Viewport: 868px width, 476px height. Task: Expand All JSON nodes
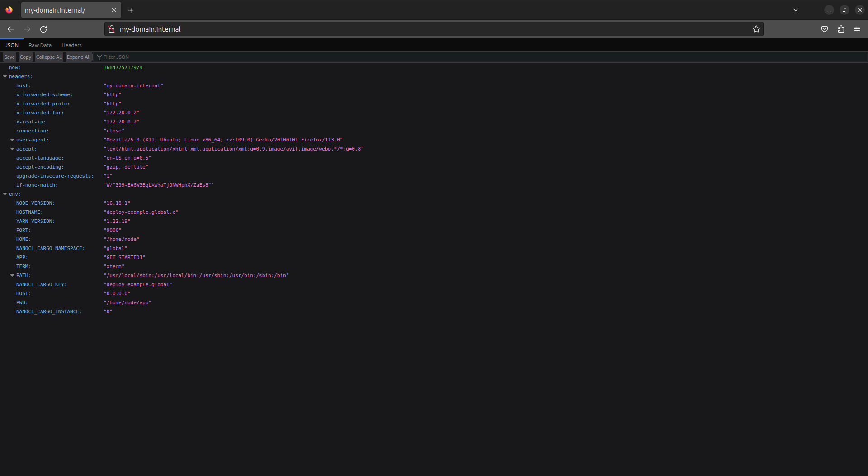coord(79,57)
